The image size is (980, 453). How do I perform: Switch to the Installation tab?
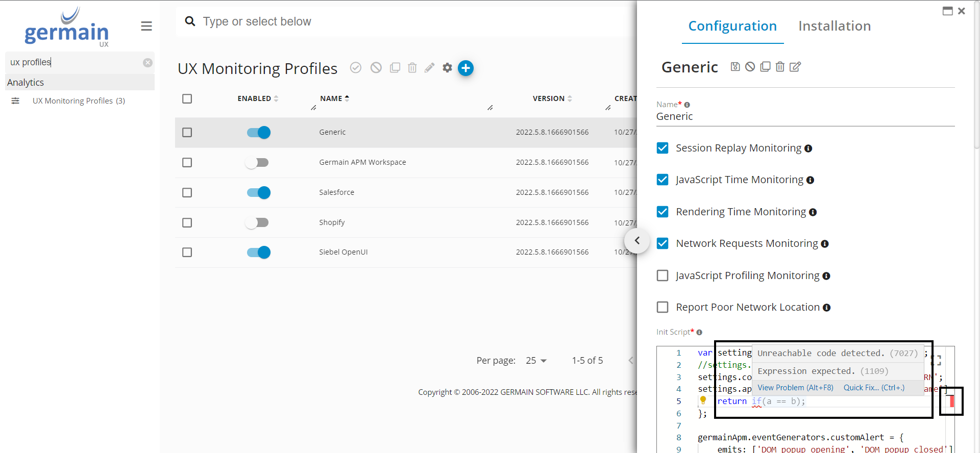[x=834, y=26]
